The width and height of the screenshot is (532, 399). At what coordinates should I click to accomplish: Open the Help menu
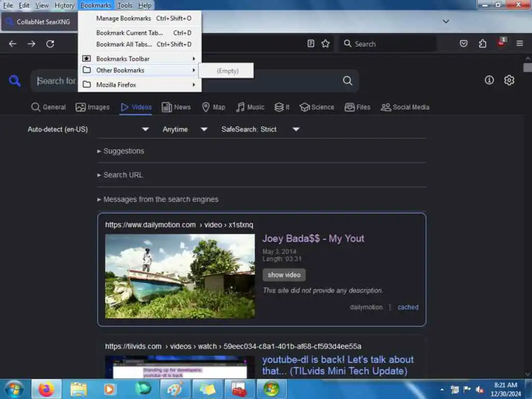coord(145,5)
